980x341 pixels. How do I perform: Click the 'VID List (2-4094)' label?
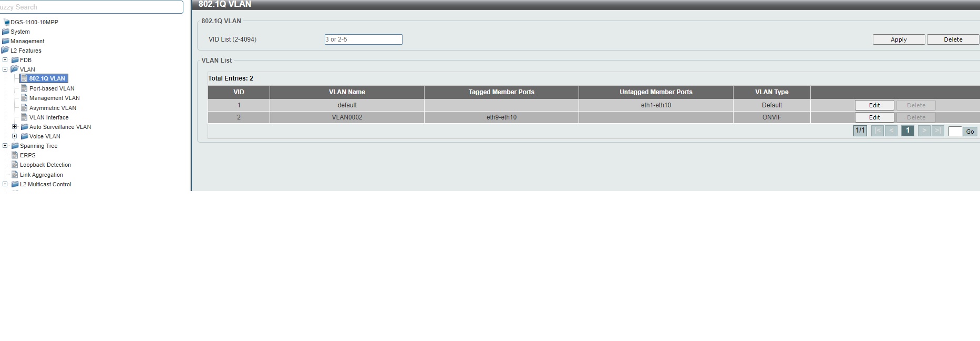coord(232,39)
